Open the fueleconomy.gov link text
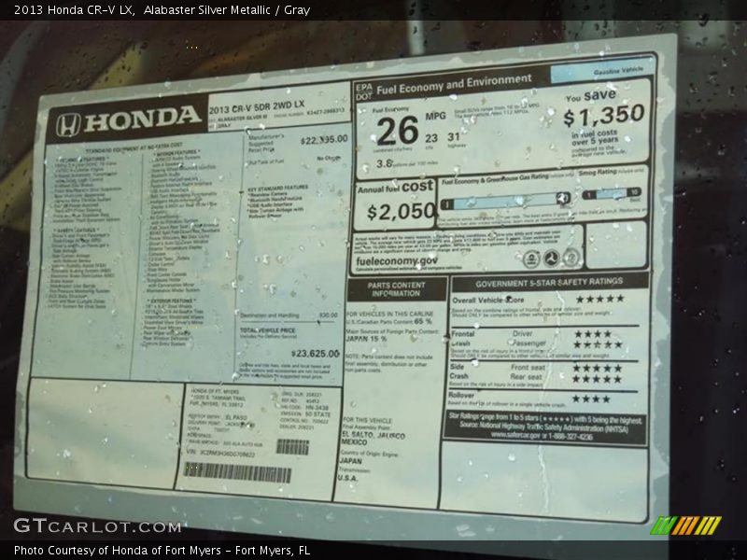This screenshot has height=560, width=747. (396, 261)
